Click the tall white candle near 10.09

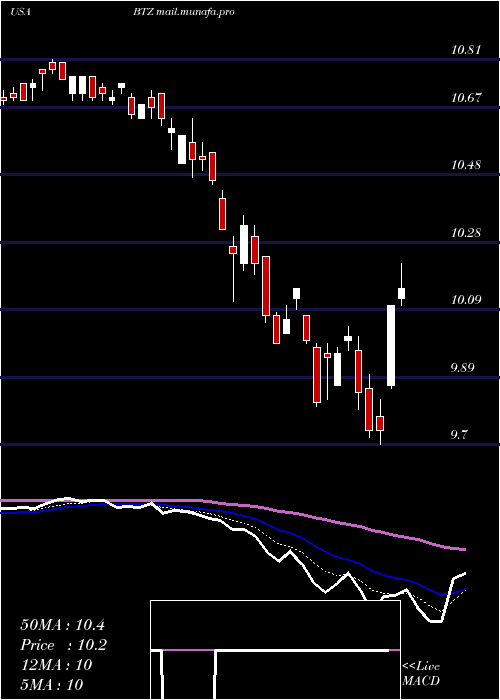(391, 346)
